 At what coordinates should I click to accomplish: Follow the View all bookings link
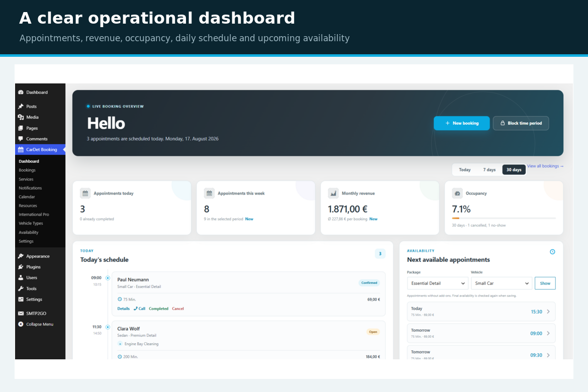point(545,166)
